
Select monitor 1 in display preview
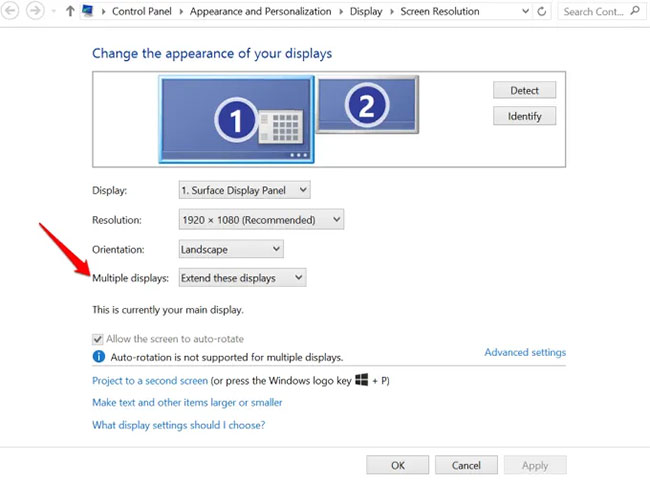click(236, 119)
